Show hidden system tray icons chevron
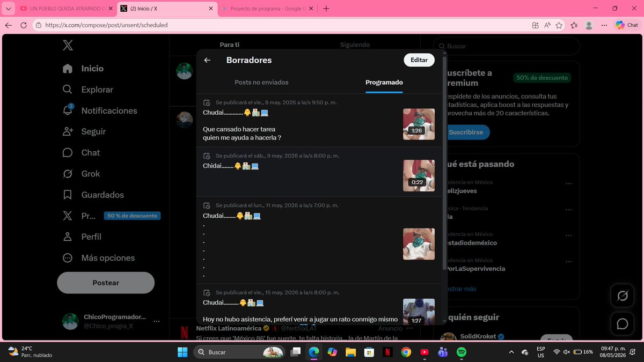This screenshot has width=644, height=362. (510, 352)
